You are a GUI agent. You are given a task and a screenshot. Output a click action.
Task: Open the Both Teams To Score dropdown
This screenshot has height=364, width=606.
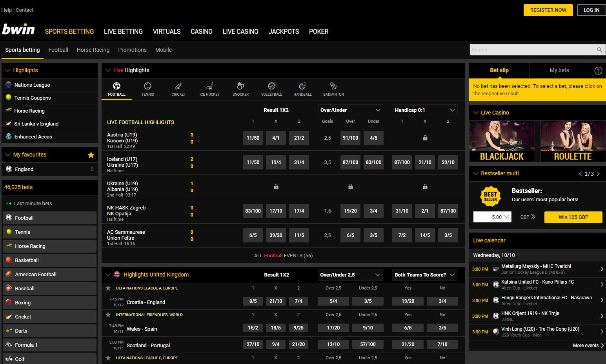pyautogui.click(x=424, y=275)
